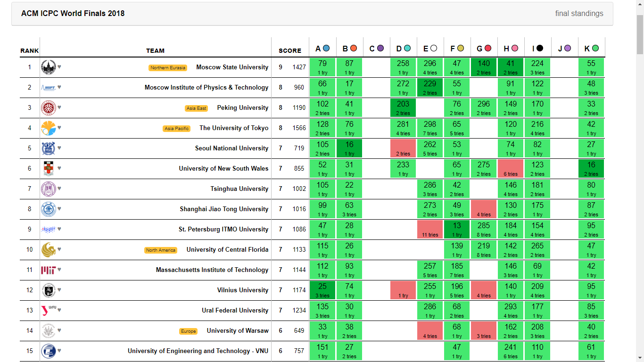Click the Shanghai Jiao Tong University team name

[224, 209]
